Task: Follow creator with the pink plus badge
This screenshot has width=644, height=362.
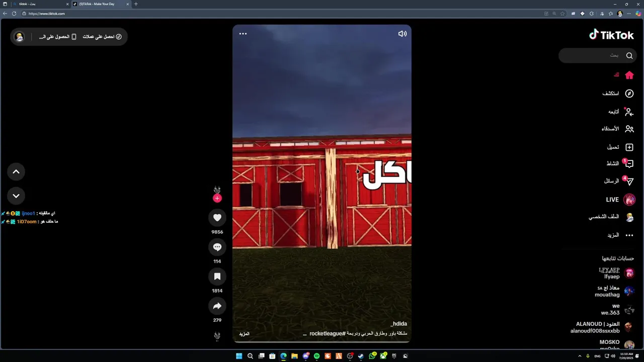Action: 217,198
